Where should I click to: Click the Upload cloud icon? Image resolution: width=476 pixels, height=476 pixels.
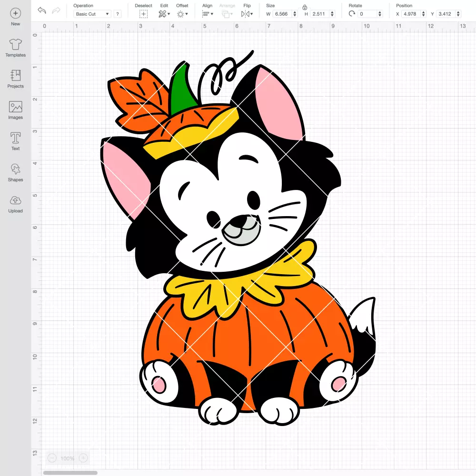(x=16, y=200)
